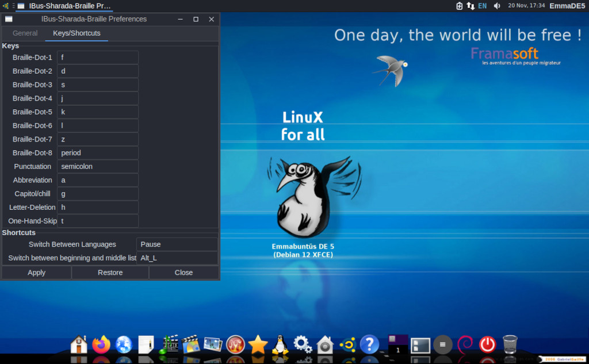
Task: Click the Restore button
Action: click(x=110, y=273)
